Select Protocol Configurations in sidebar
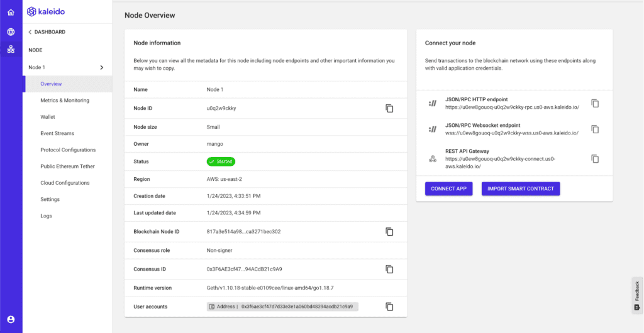This screenshot has width=644, height=333. pyautogui.click(x=68, y=150)
